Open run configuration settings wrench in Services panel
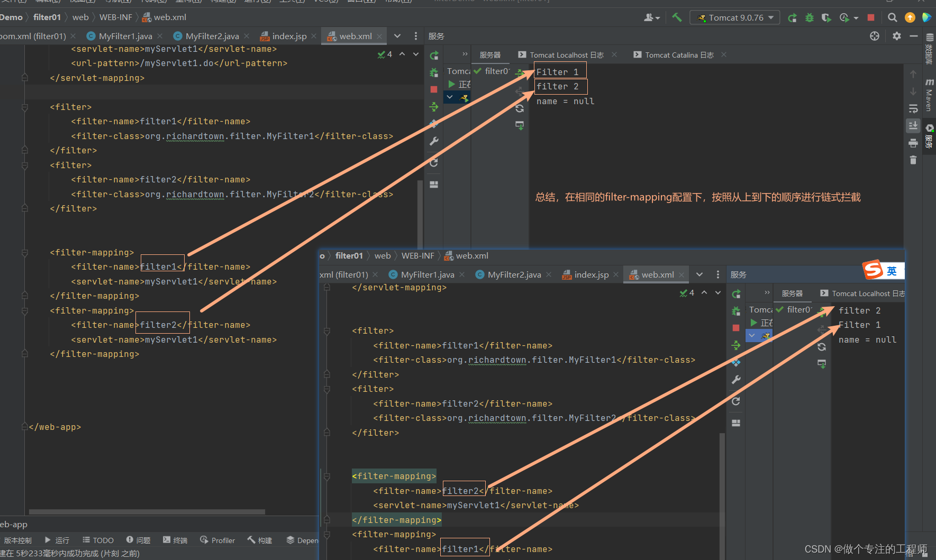Viewport: 936px width, 560px height. (x=433, y=141)
